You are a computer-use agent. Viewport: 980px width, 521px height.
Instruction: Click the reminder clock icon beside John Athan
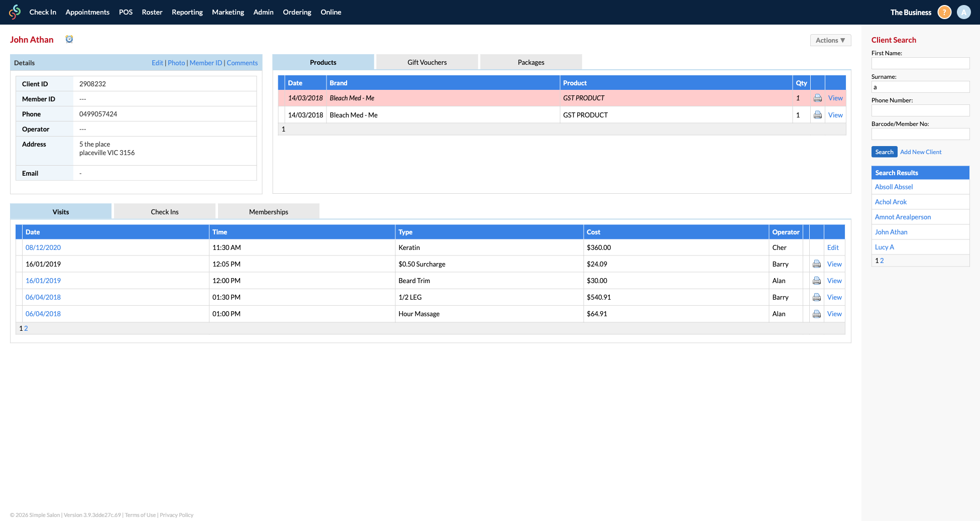click(69, 39)
